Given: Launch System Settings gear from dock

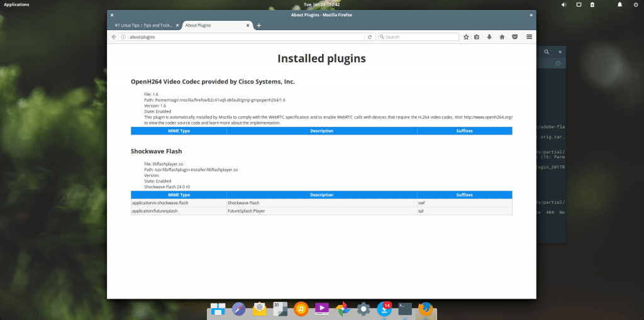Looking at the screenshot, I should tap(363, 309).
